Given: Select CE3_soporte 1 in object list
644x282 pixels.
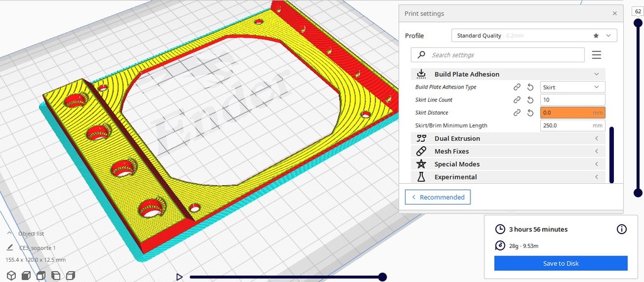Looking at the screenshot, I should pos(37,248).
